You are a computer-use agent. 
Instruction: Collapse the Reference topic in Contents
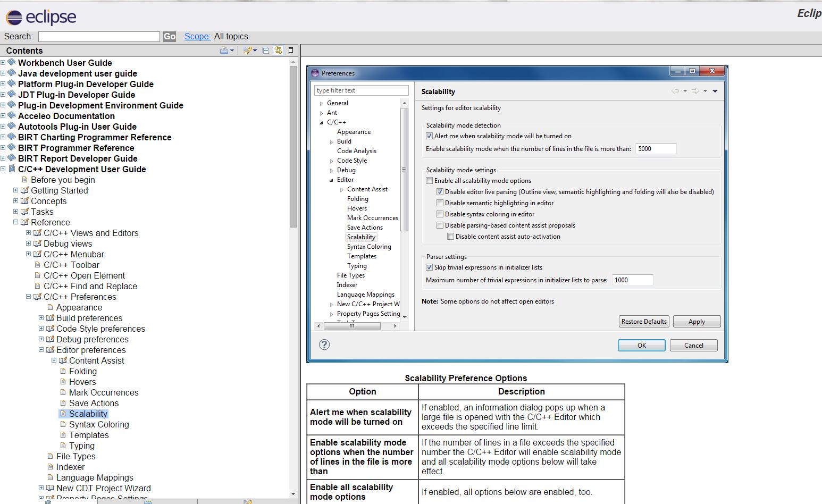pyautogui.click(x=16, y=222)
